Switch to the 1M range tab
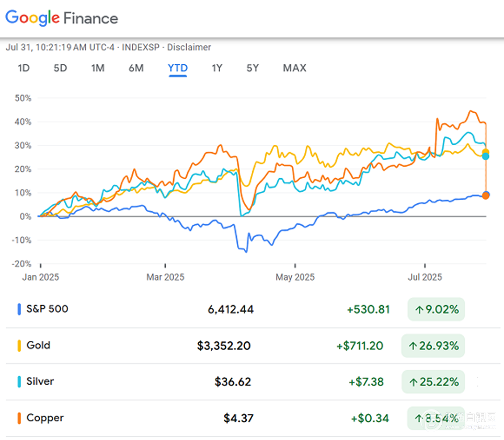504x440 pixels. [x=98, y=68]
